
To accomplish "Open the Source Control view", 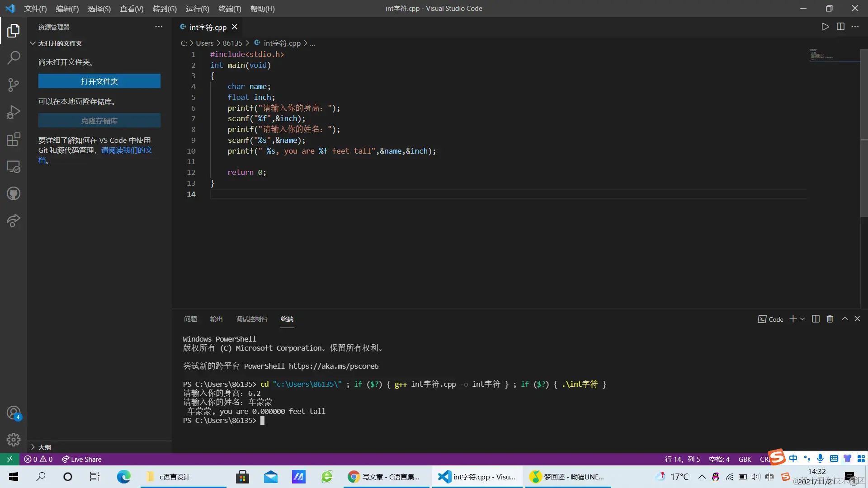I will 14,84.
